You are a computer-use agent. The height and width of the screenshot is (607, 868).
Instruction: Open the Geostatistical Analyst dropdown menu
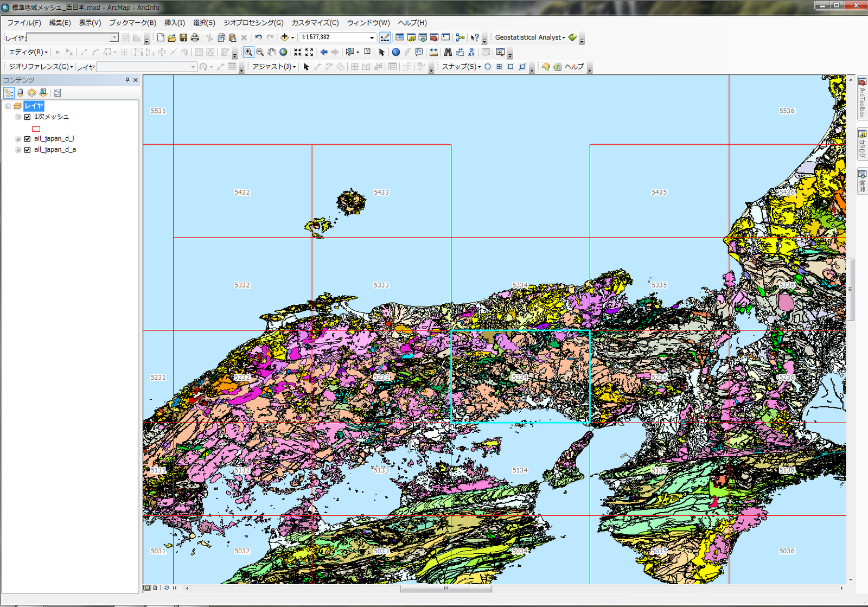(x=530, y=37)
